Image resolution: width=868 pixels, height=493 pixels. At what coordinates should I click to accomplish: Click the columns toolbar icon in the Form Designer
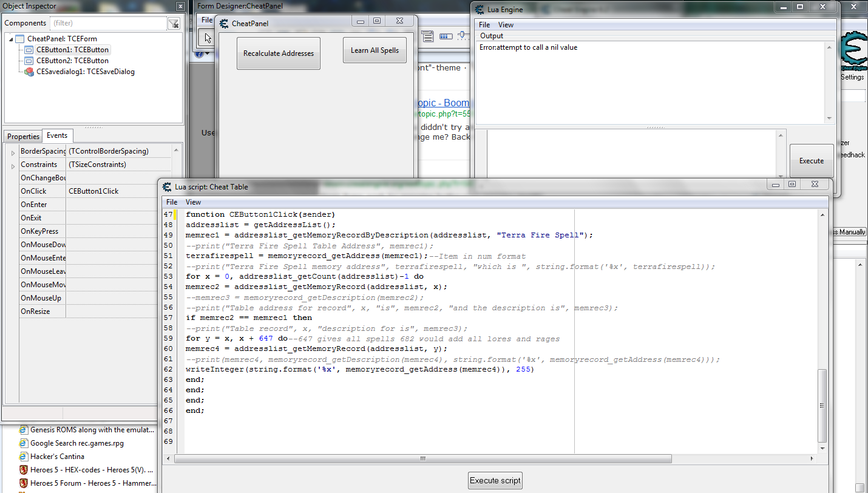[x=446, y=35]
